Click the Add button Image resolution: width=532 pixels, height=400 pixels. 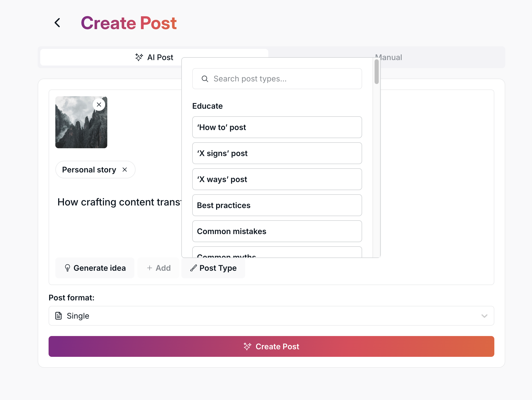[x=159, y=268]
